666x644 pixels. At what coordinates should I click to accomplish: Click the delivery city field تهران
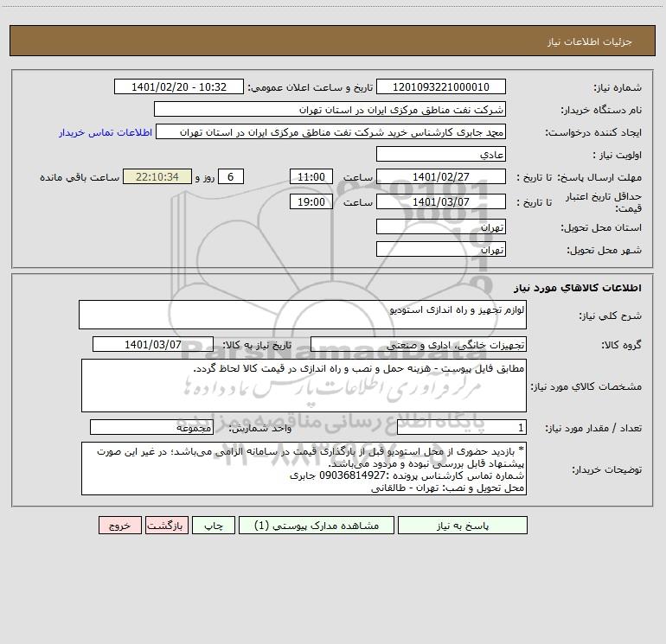(441, 249)
